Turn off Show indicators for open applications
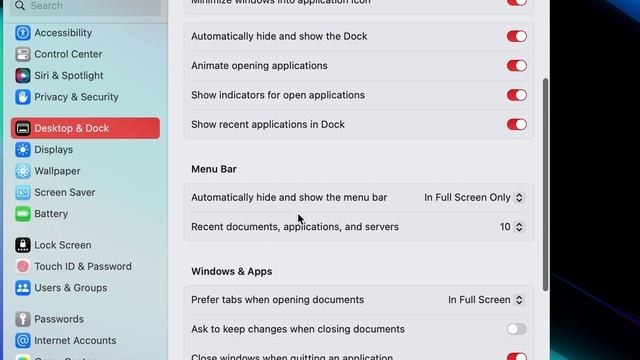Screen dimensions: 640x360 click(517, 95)
